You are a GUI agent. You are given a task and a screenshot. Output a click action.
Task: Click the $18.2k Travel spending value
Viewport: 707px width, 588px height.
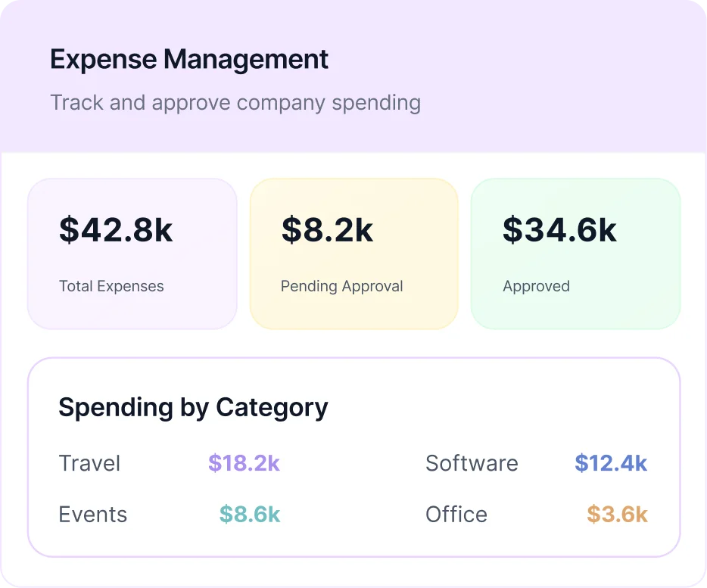pyautogui.click(x=244, y=463)
